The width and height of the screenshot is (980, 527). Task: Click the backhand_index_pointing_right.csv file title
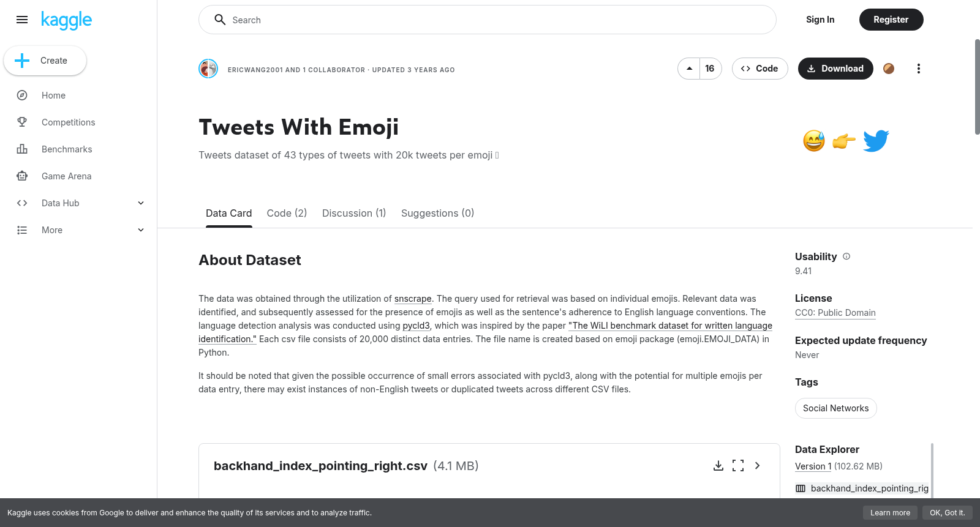tap(320, 466)
